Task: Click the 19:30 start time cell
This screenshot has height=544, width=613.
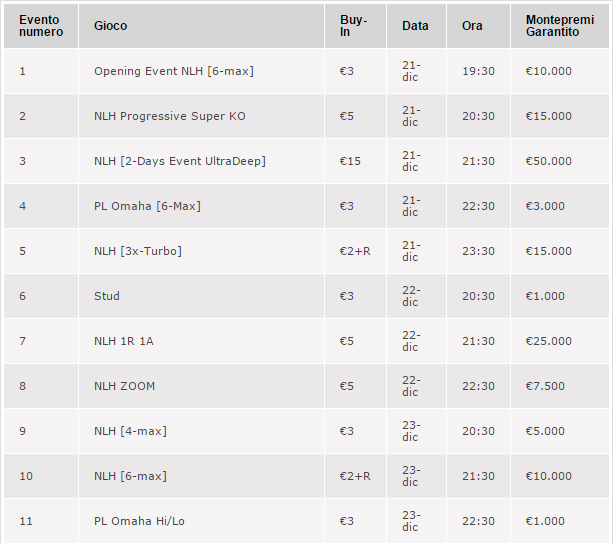Action: [x=479, y=71]
